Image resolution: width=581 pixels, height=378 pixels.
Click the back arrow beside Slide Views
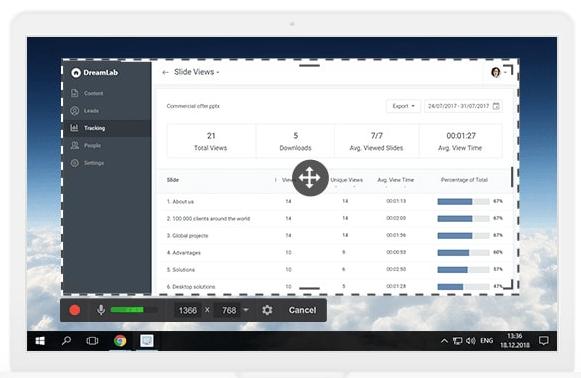[165, 72]
